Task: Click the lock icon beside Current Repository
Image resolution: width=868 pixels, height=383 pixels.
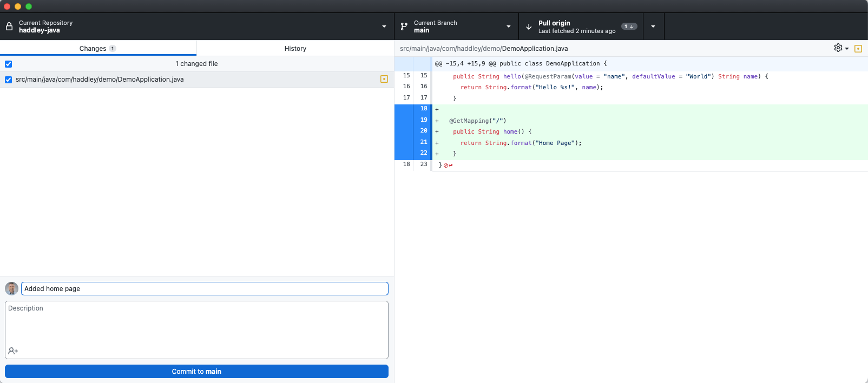Action: (9, 27)
